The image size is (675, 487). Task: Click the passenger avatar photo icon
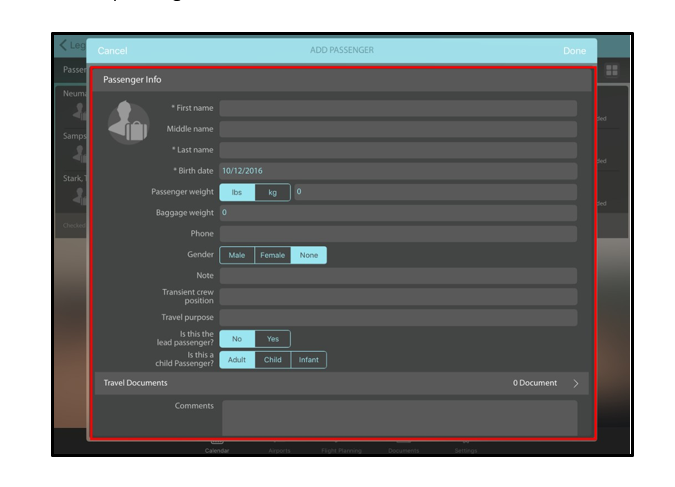[x=128, y=123]
